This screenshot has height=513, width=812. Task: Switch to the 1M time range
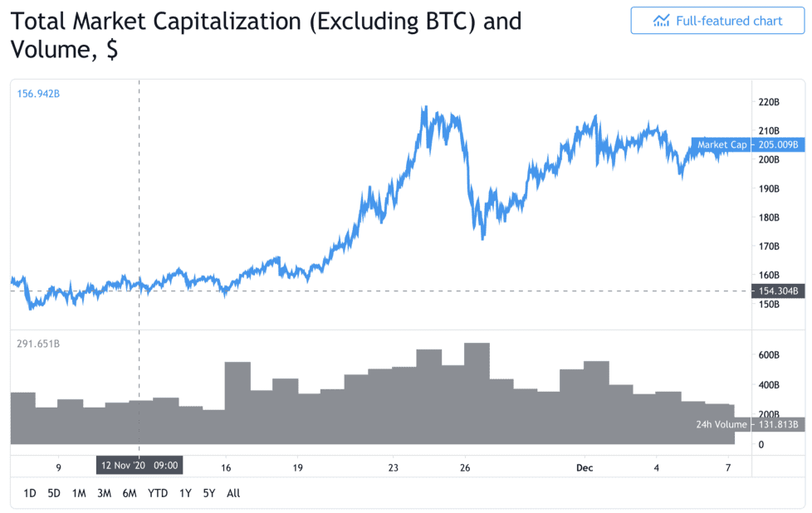coord(79,493)
